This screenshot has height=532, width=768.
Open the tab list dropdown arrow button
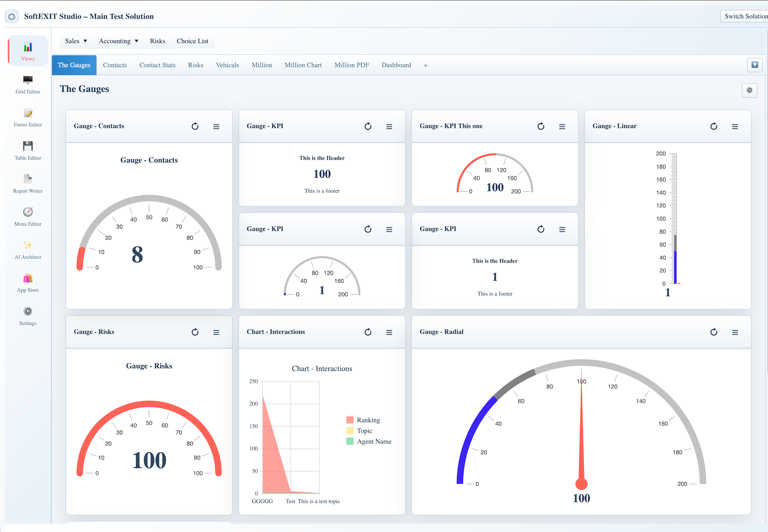tap(755, 65)
